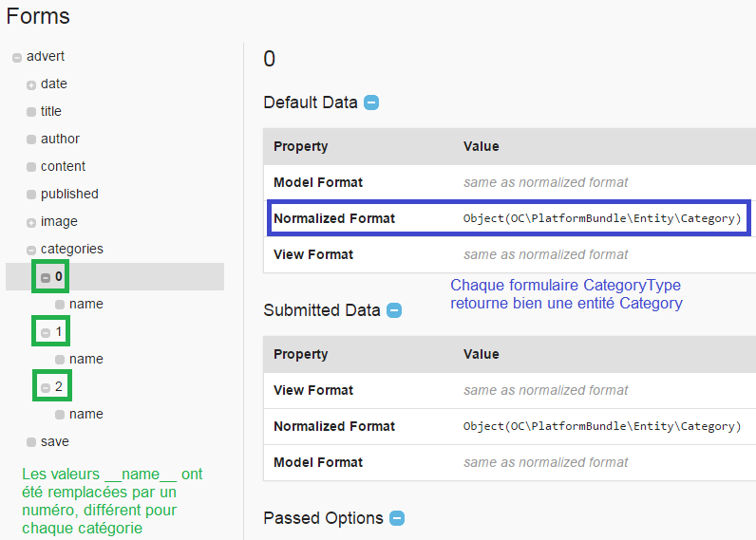Screen dimensions: 756x540
Task: Open the save form entry
Action: 54,441
